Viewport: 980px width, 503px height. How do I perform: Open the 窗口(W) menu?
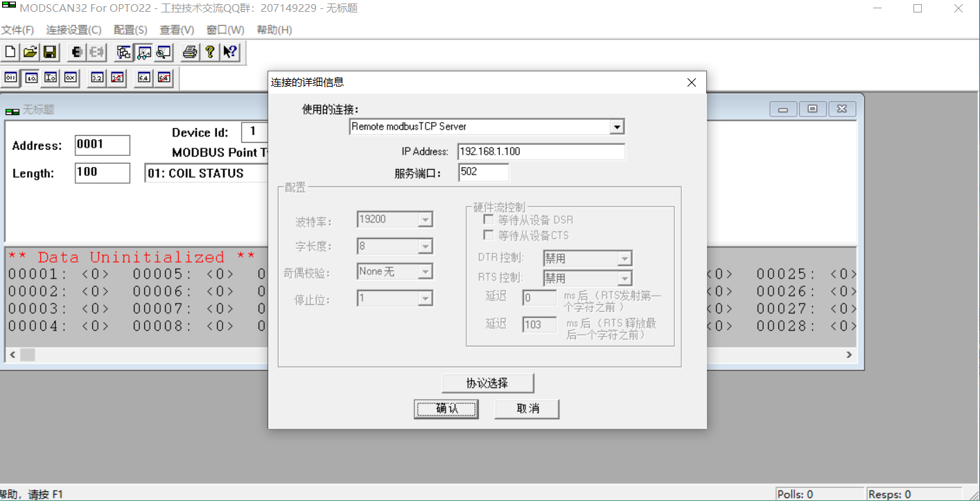[225, 30]
